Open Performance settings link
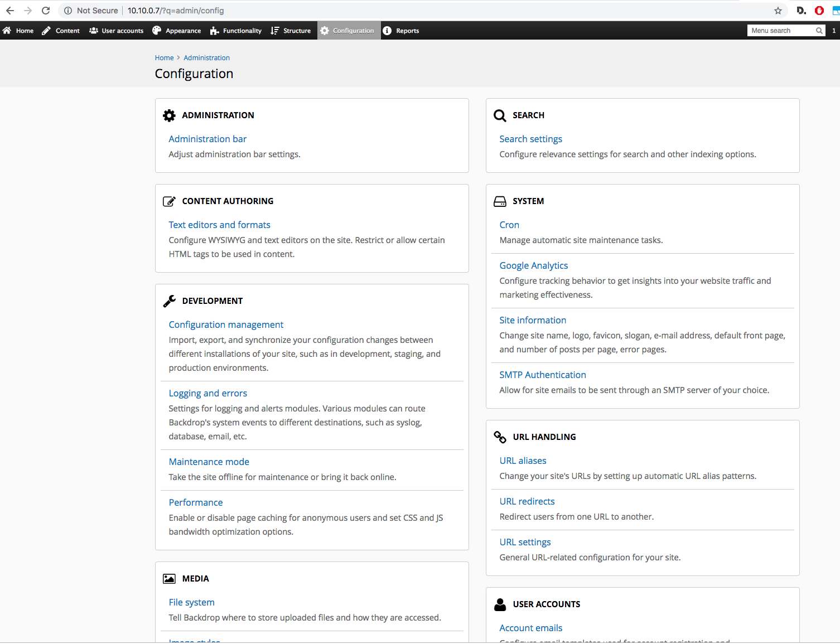Screen dimensions: 840x644 click(196, 502)
